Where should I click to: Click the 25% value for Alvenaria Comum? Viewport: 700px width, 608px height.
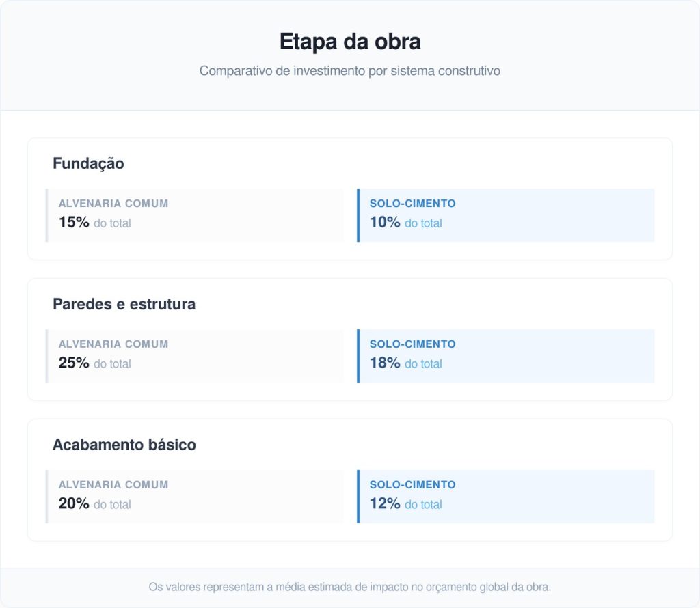pyautogui.click(x=74, y=363)
